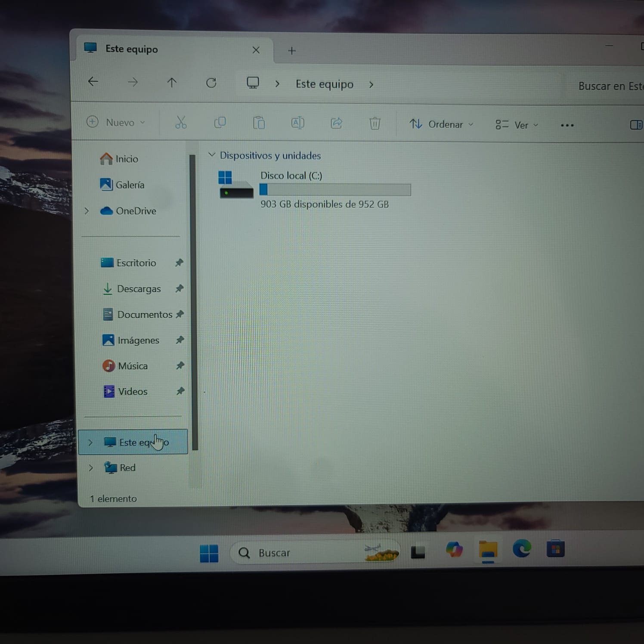This screenshot has height=644, width=644.
Task: Click the Paste clipboard icon
Action: click(x=259, y=123)
